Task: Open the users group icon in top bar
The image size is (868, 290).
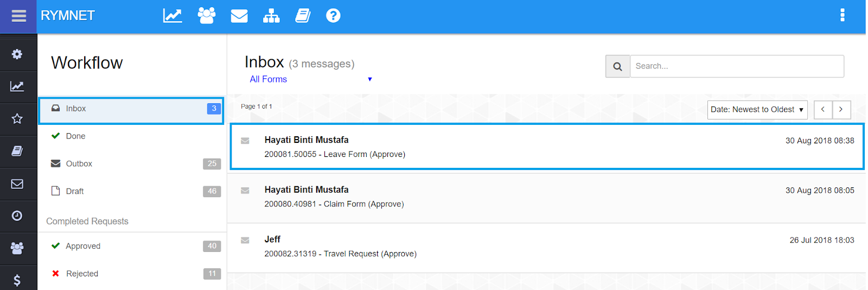Action: pos(206,16)
